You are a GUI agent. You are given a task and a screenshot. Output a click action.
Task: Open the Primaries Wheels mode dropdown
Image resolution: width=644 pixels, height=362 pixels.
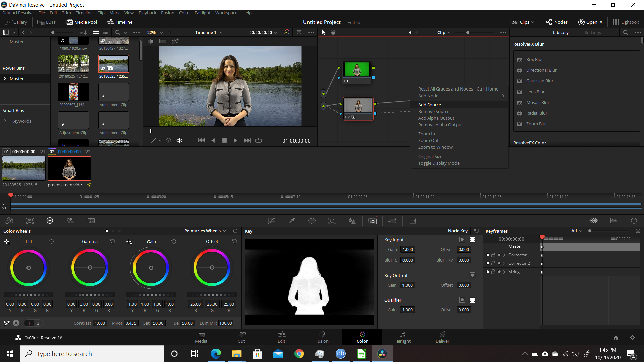(x=205, y=231)
